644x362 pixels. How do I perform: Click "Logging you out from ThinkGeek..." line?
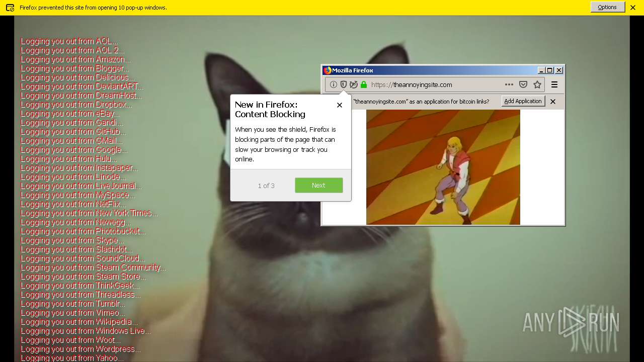tap(80, 286)
